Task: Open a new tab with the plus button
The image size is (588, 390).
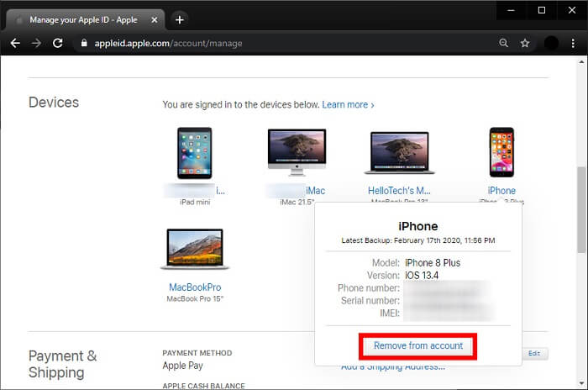Action: pos(180,18)
